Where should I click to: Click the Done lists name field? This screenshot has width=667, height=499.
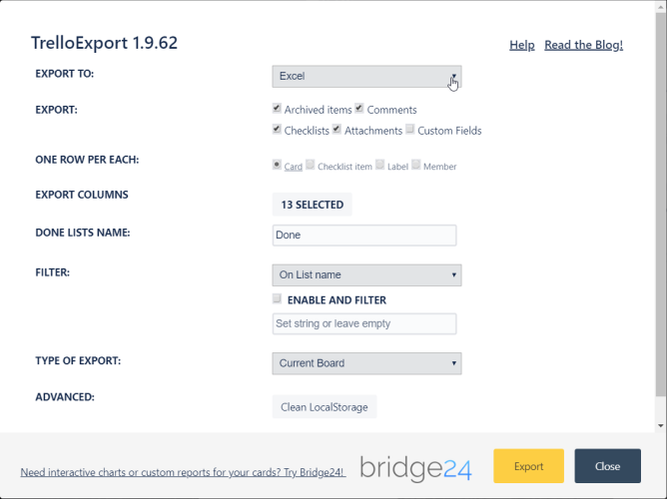tap(364, 235)
